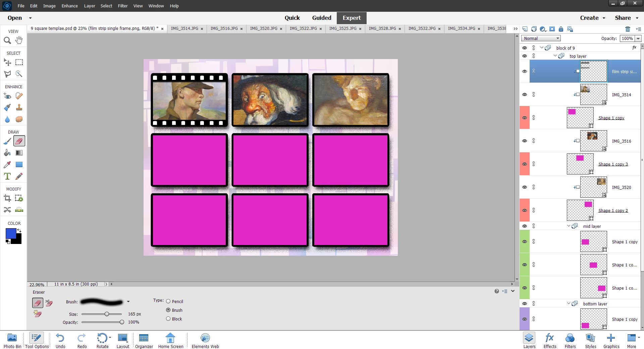Image resolution: width=644 pixels, height=349 pixels.
Task: Switch to Quick edit mode
Action: tap(292, 18)
